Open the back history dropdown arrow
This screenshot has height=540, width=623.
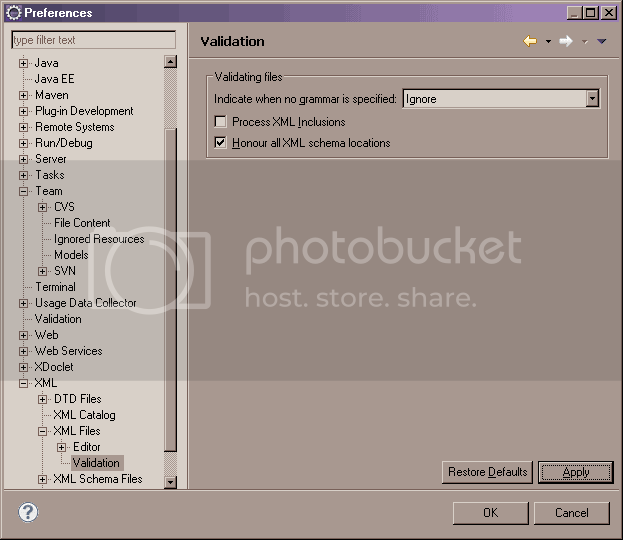(x=548, y=42)
